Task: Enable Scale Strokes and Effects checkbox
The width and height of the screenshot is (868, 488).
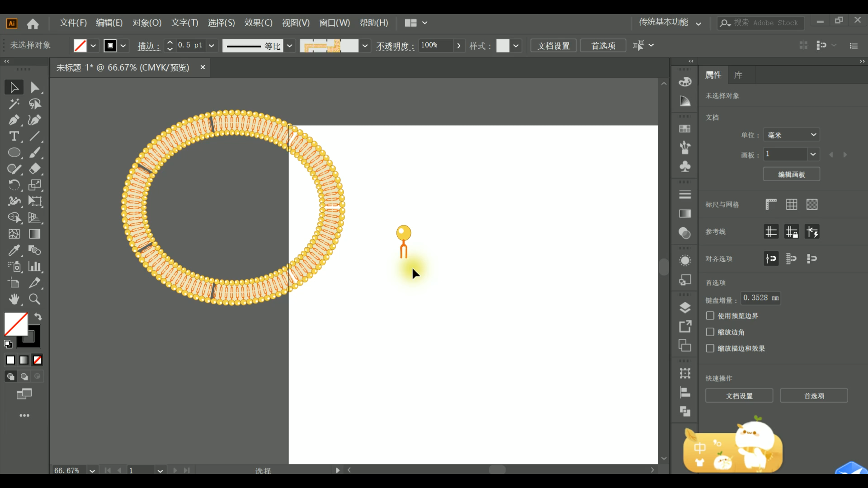Action: [x=710, y=348]
